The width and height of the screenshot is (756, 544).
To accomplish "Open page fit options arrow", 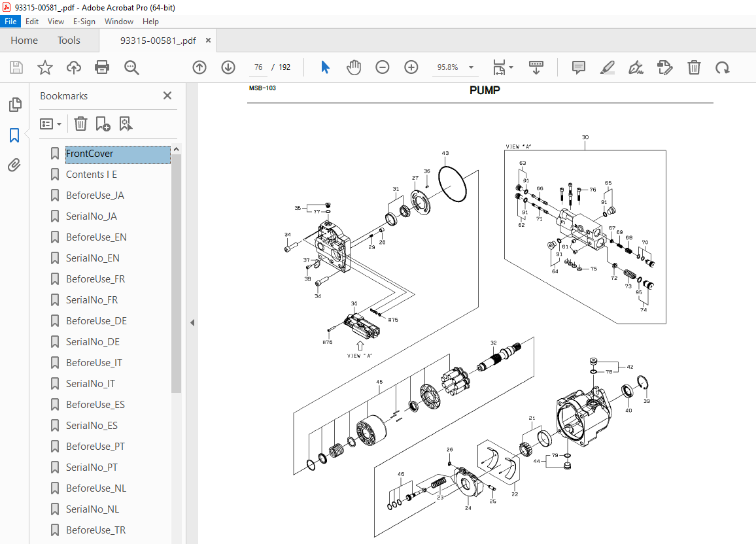I will 511,67.
